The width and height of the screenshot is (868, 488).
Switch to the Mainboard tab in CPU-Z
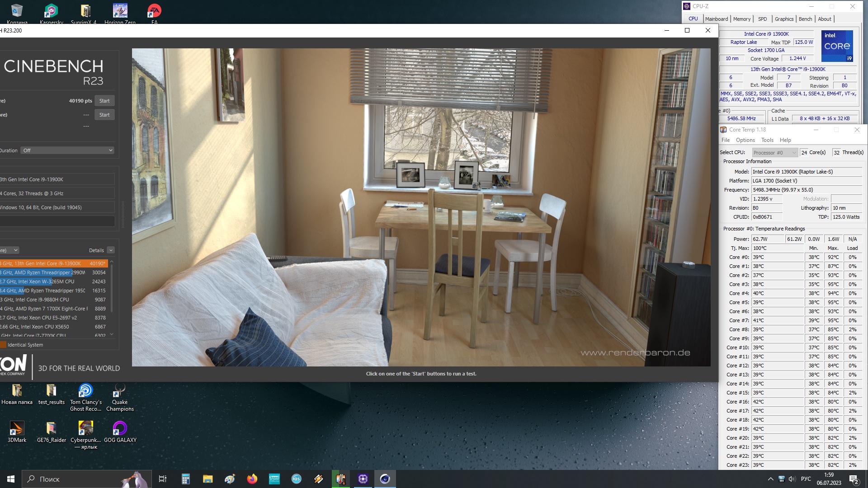coord(716,19)
